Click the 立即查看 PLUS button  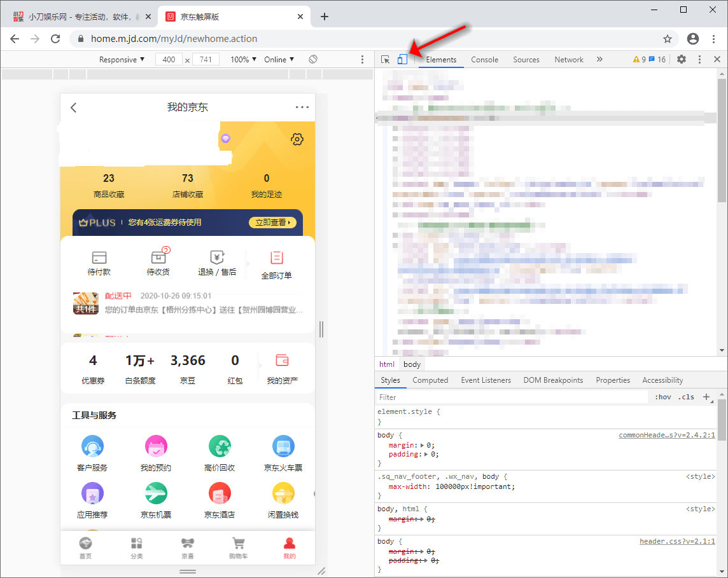pyautogui.click(x=272, y=223)
